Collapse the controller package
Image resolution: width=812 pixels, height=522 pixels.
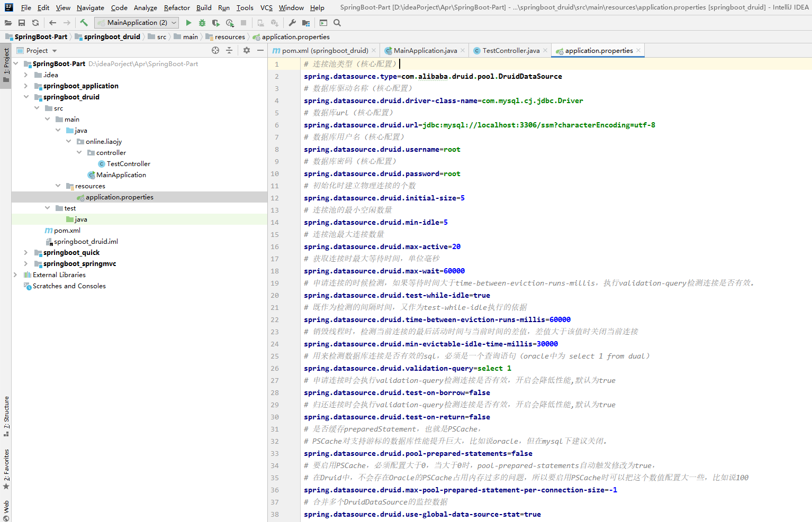pos(79,153)
